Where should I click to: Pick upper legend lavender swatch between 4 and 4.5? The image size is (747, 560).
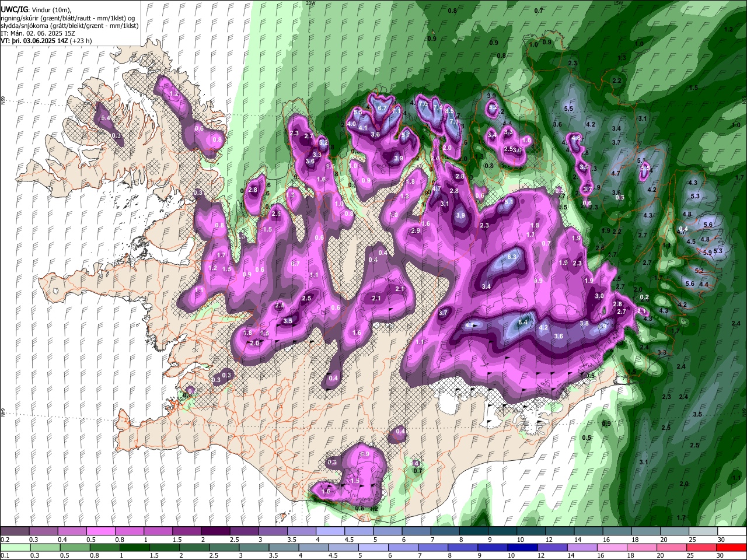coord(330,531)
